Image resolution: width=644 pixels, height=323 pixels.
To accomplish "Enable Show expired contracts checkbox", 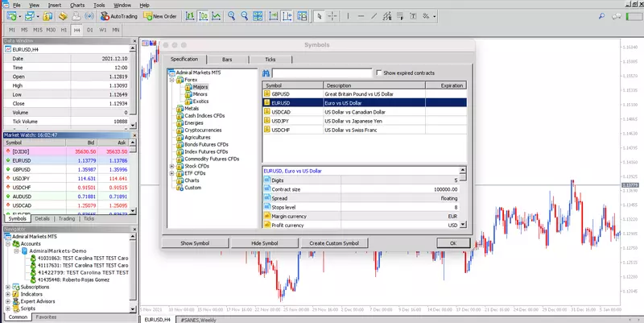I will click(379, 72).
